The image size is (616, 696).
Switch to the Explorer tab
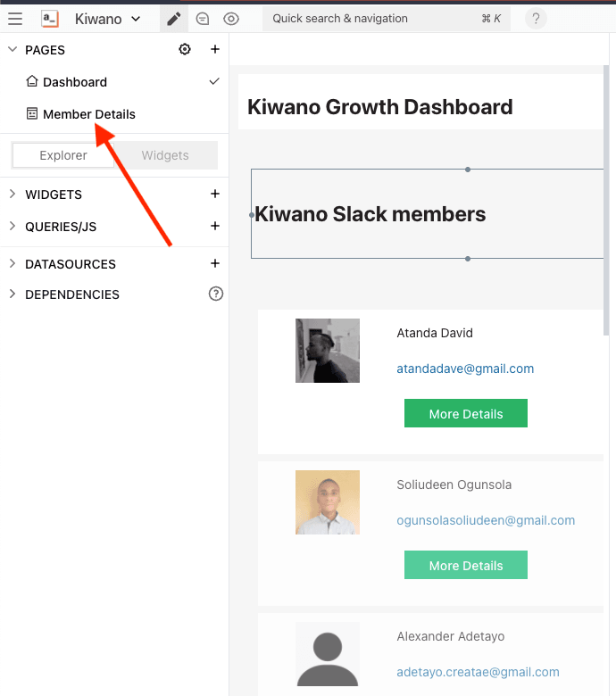pyautogui.click(x=63, y=155)
